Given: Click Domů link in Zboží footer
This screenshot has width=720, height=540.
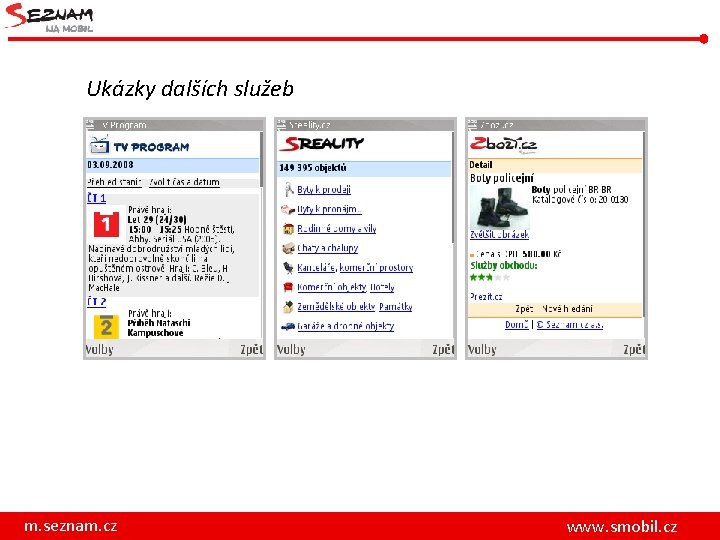Looking at the screenshot, I should pos(517,325).
